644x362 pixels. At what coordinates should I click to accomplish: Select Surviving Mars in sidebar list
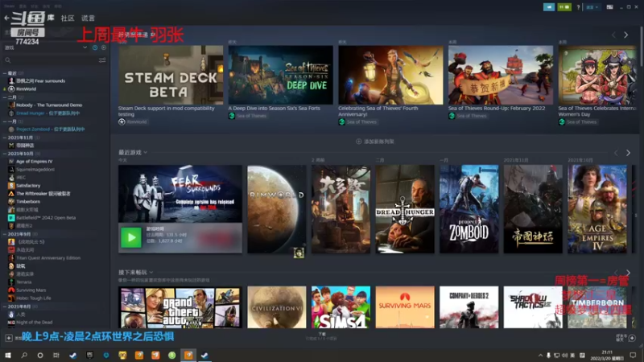[31, 290]
